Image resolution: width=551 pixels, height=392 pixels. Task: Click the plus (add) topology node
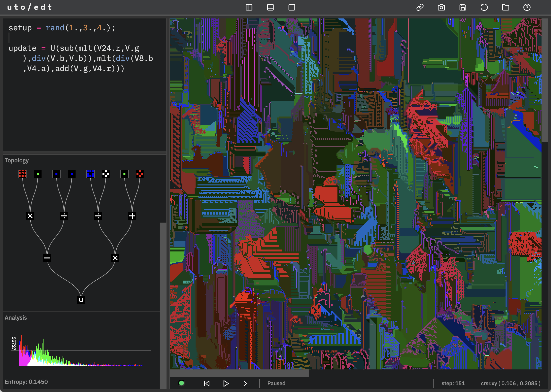point(132,216)
